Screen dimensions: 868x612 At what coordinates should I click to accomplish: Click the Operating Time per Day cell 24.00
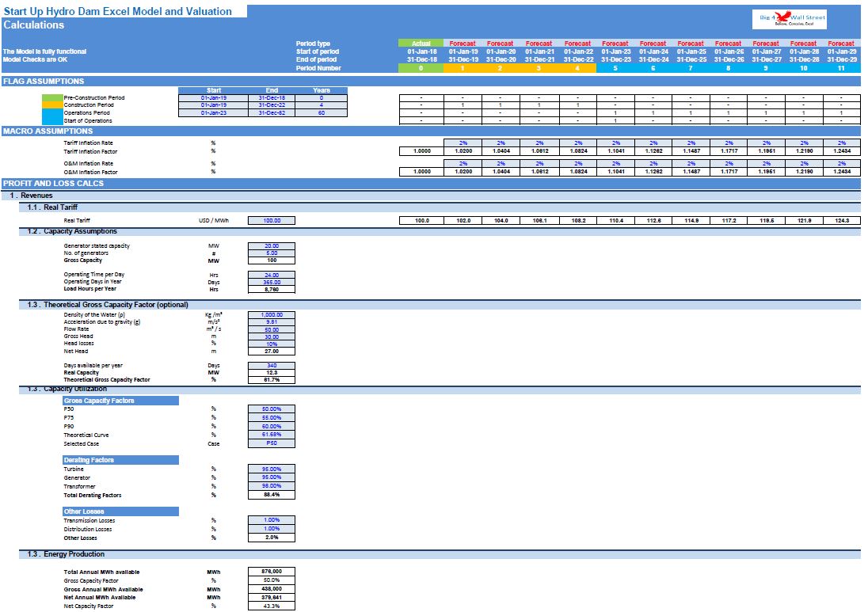(x=271, y=275)
